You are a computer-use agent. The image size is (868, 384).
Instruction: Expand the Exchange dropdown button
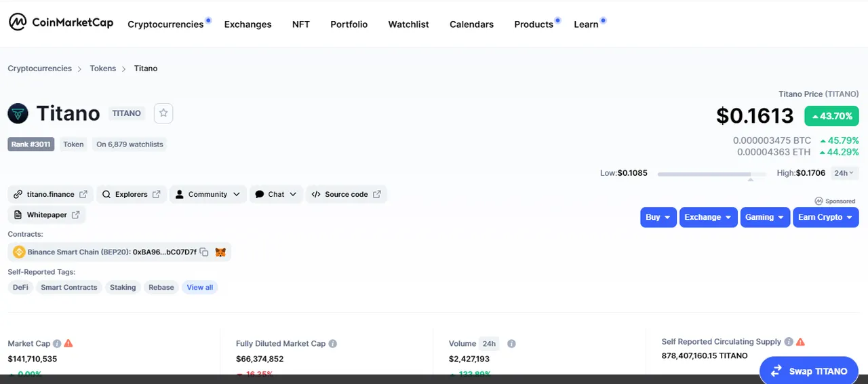click(x=709, y=217)
